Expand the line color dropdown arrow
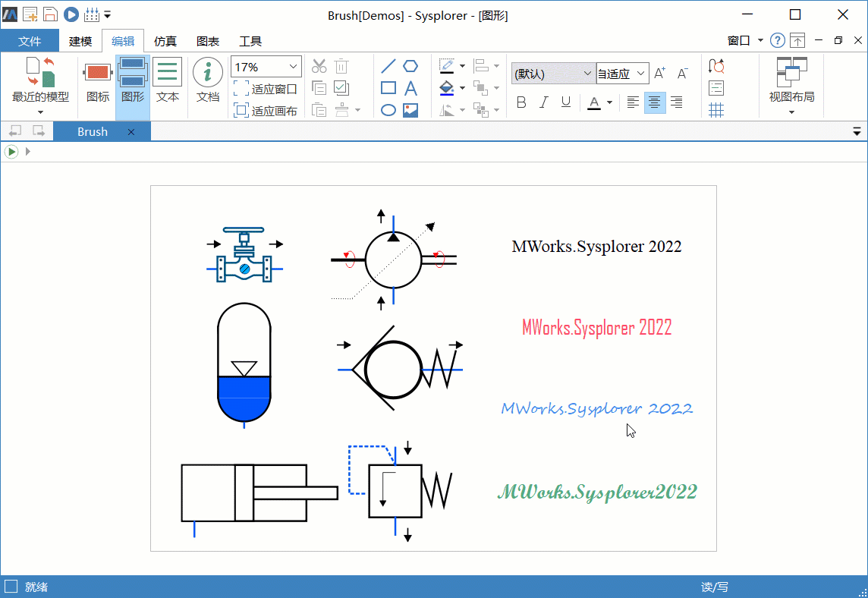The width and height of the screenshot is (868, 598). [x=462, y=67]
